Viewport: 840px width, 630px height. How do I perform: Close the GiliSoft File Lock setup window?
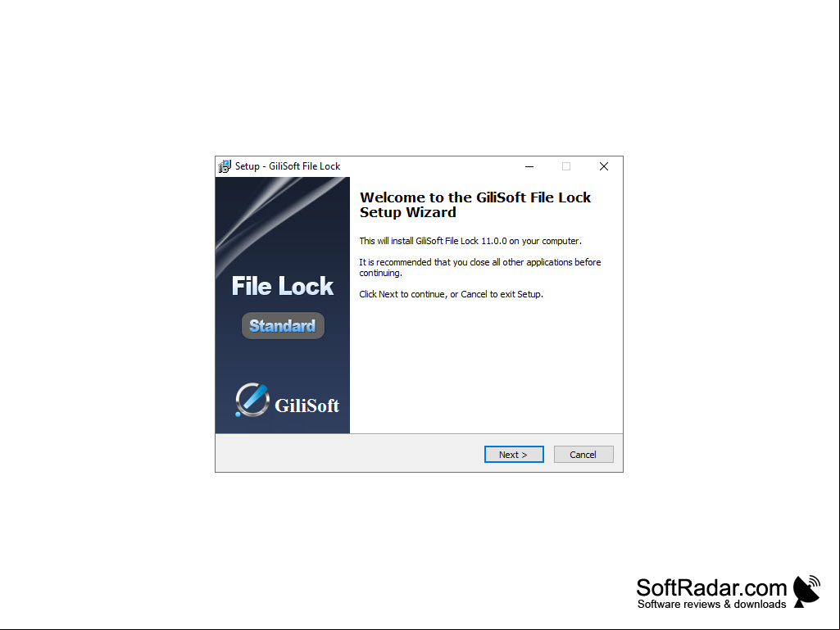(604, 166)
